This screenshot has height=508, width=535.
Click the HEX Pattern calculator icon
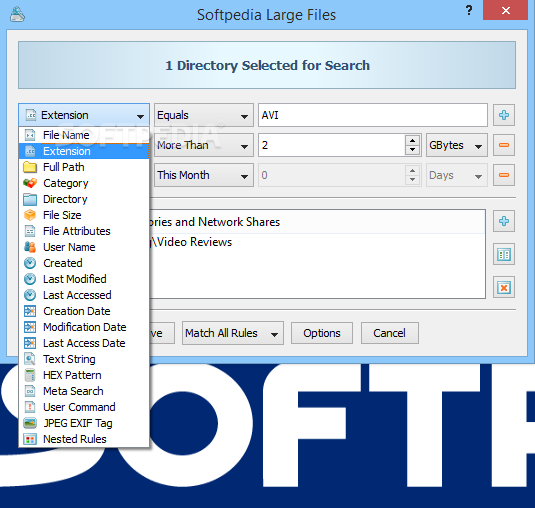coord(30,375)
